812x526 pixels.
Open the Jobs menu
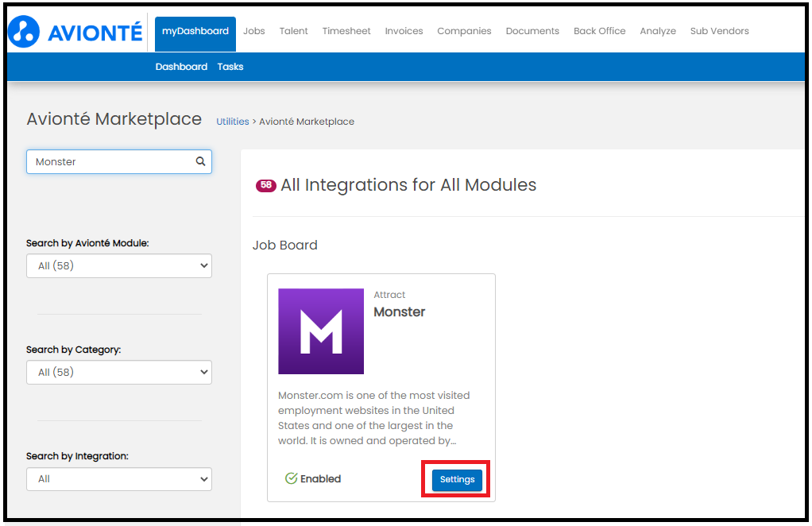click(x=254, y=31)
